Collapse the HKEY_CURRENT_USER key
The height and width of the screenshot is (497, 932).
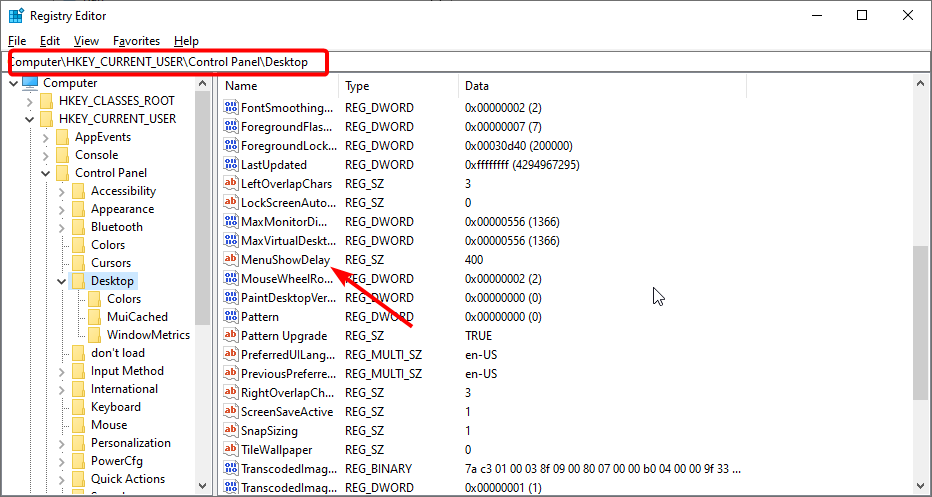click(x=30, y=119)
